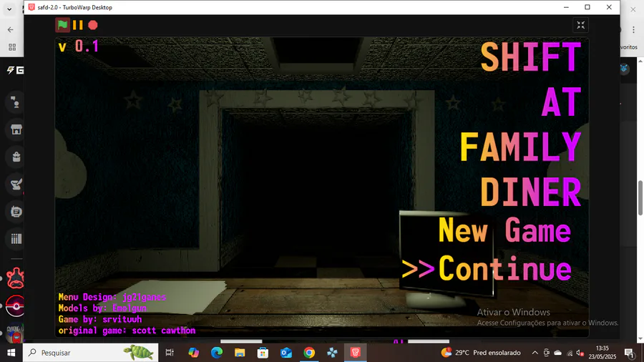Open the chat bubble icon in site sidebar
Image resolution: width=644 pixels, height=362 pixels.
coord(16,212)
